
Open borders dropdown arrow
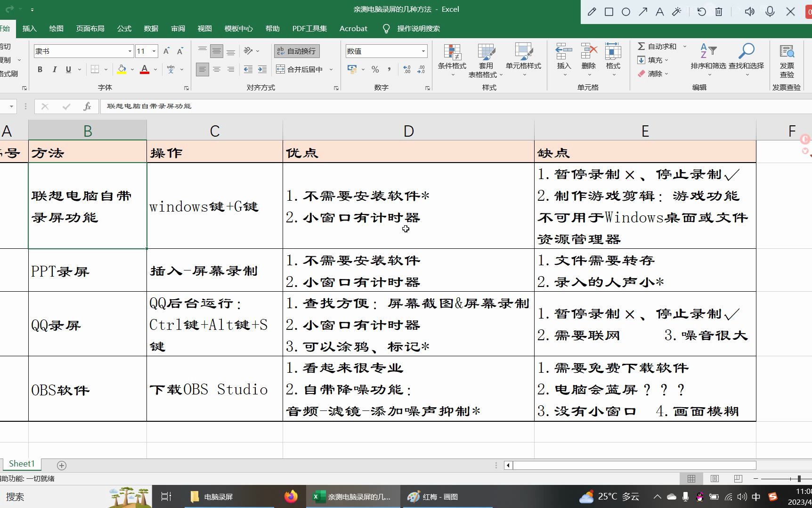[106, 69]
